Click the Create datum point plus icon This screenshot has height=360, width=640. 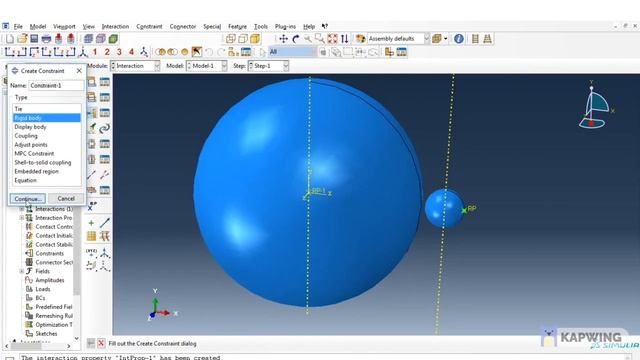(91, 223)
